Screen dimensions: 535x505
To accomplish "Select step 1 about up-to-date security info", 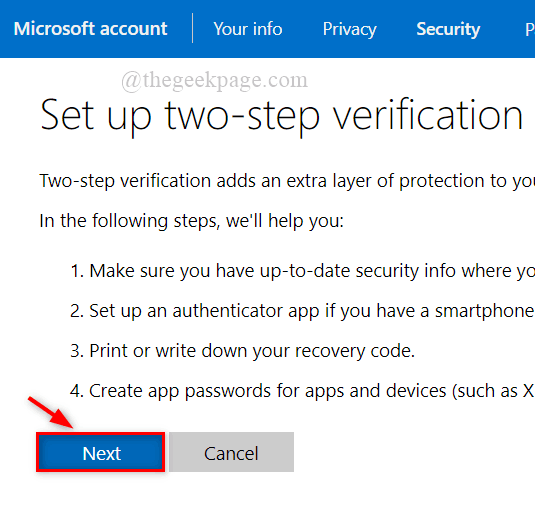I will click(x=302, y=271).
